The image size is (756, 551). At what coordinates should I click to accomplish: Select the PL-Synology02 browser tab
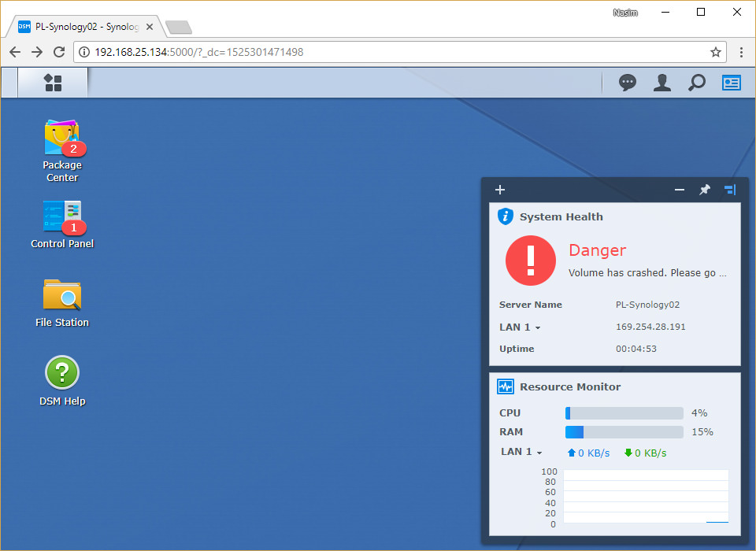[86, 27]
